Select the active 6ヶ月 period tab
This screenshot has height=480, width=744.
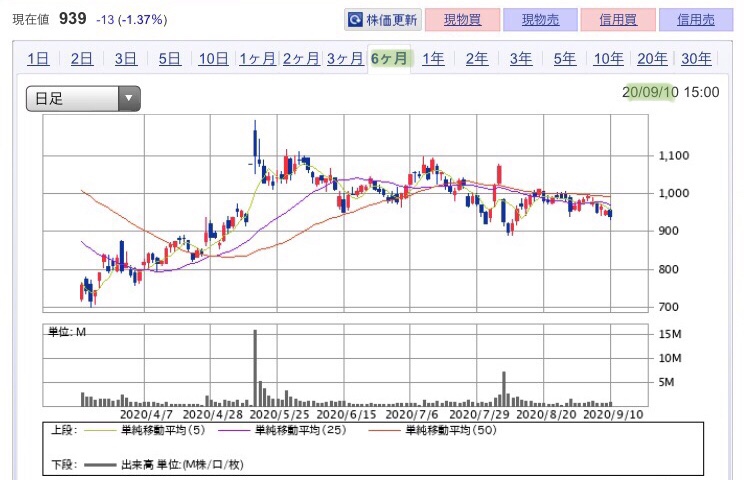point(389,59)
